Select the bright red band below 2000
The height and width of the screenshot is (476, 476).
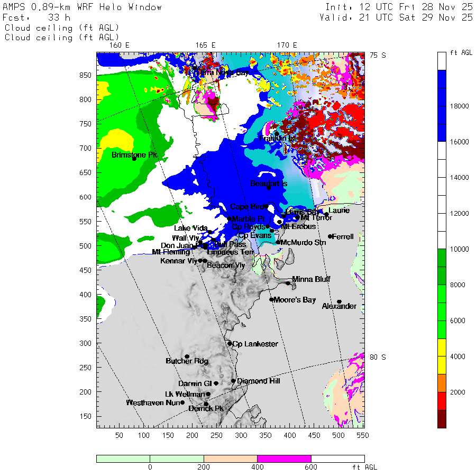coord(442,401)
